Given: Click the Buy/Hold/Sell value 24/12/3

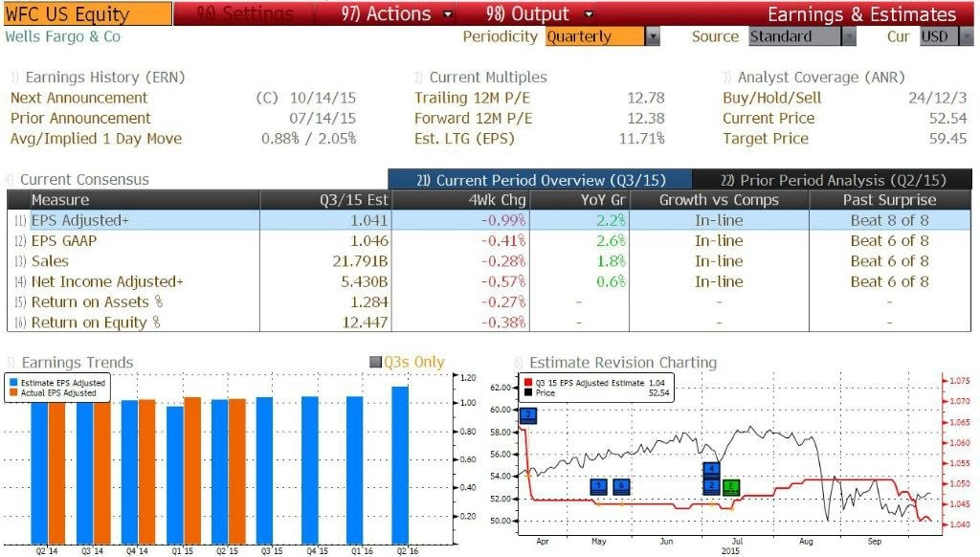Looking at the screenshot, I should (x=938, y=99).
